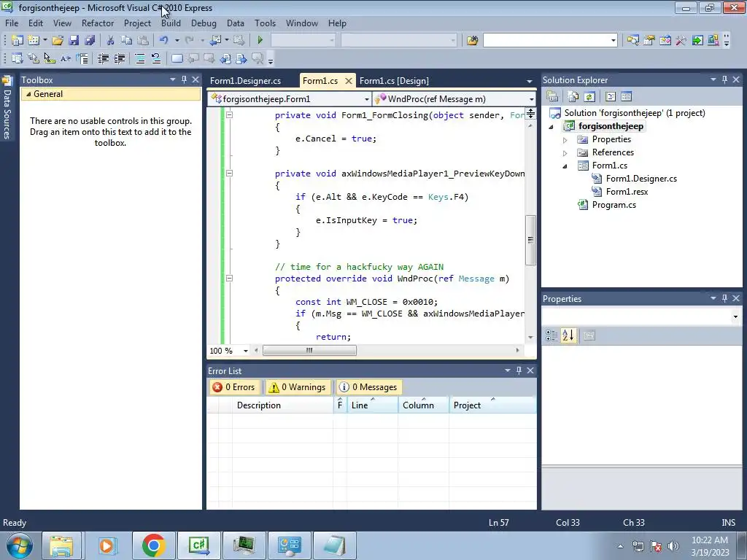747x560 pixels.
Task: Collapse the WndProc method outline
Action: coord(229,278)
